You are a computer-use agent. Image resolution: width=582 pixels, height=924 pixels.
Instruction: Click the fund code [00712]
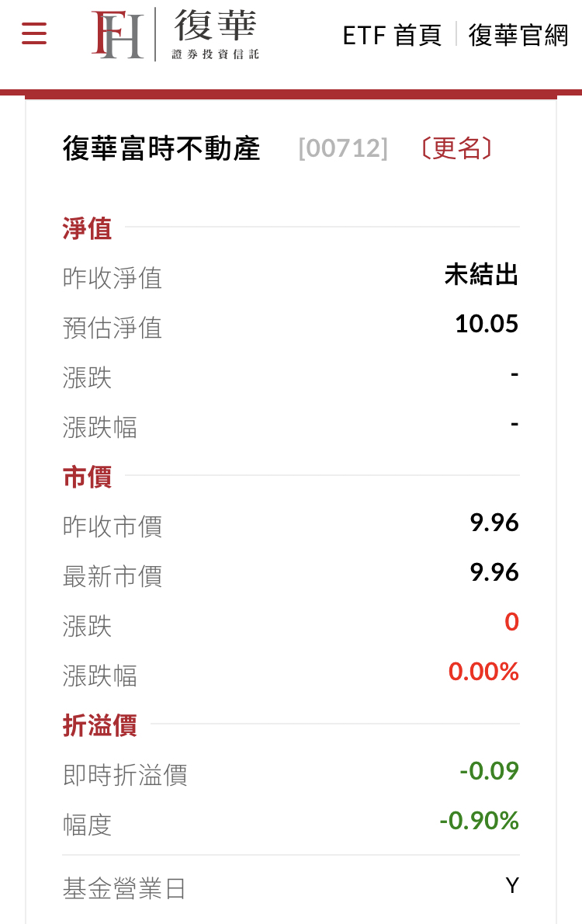343,148
